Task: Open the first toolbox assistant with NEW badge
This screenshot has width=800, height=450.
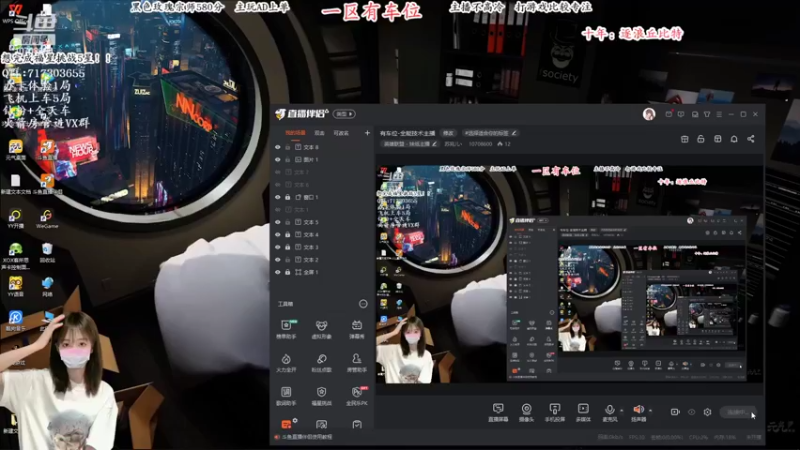Action: [x=286, y=329]
